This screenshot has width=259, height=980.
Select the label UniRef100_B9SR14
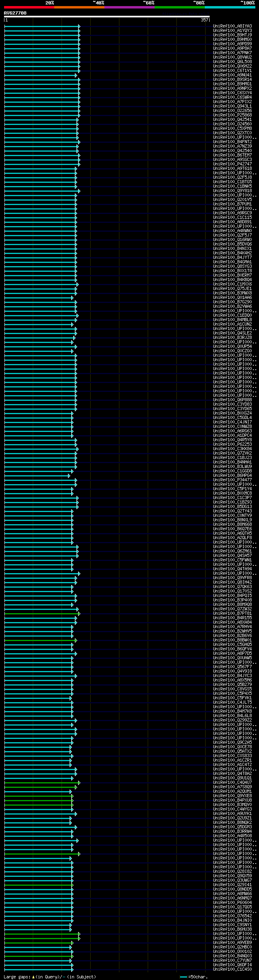coord(232,80)
